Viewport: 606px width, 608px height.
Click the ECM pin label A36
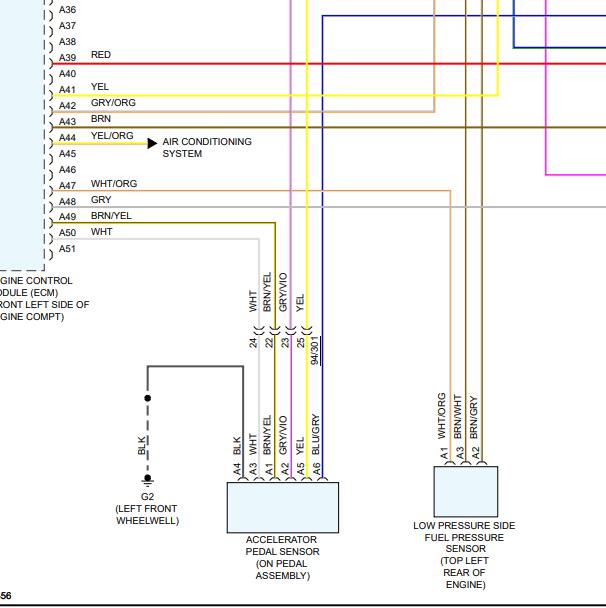coord(67,10)
